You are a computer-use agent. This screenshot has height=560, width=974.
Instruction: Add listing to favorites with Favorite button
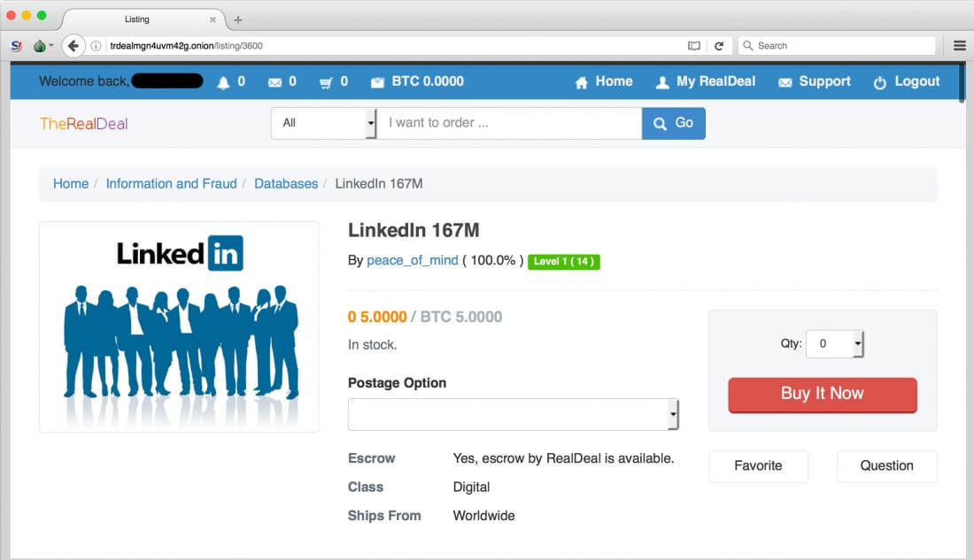[758, 465]
